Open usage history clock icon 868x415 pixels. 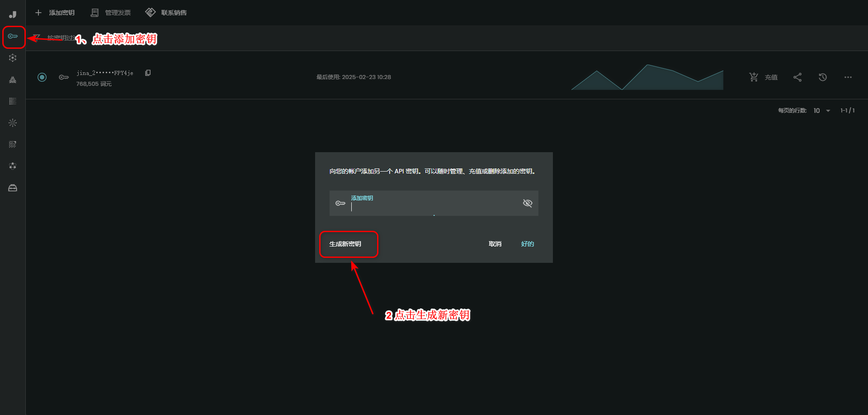(823, 77)
